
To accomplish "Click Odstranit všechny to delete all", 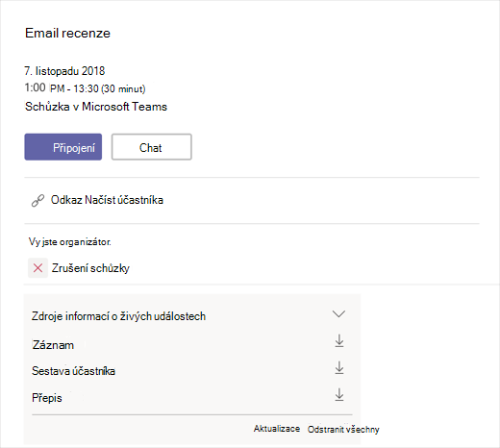I will pyautogui.click(x=343, y=430).
